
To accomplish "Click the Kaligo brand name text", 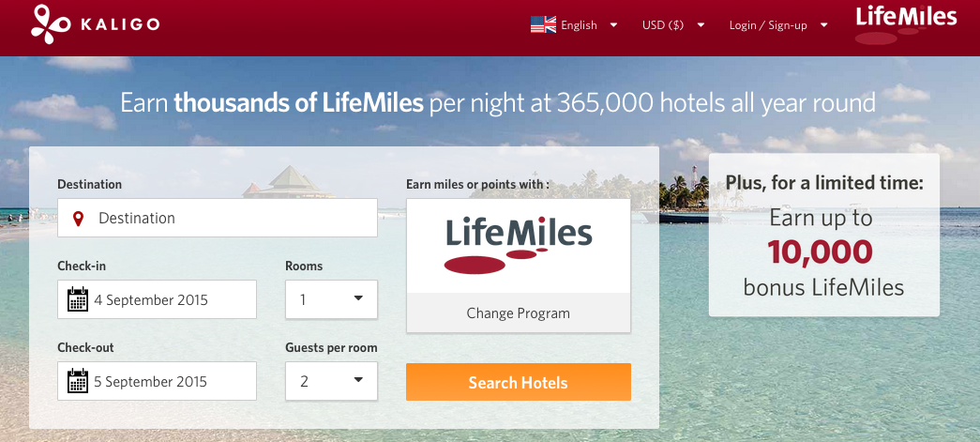I will pyautogui.click(x=120, y=25).
